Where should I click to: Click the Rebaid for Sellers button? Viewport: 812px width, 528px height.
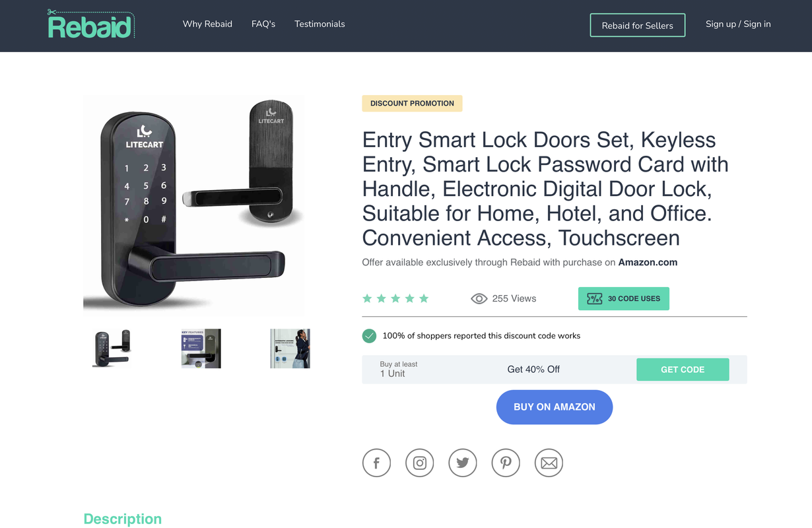(638, 25)
